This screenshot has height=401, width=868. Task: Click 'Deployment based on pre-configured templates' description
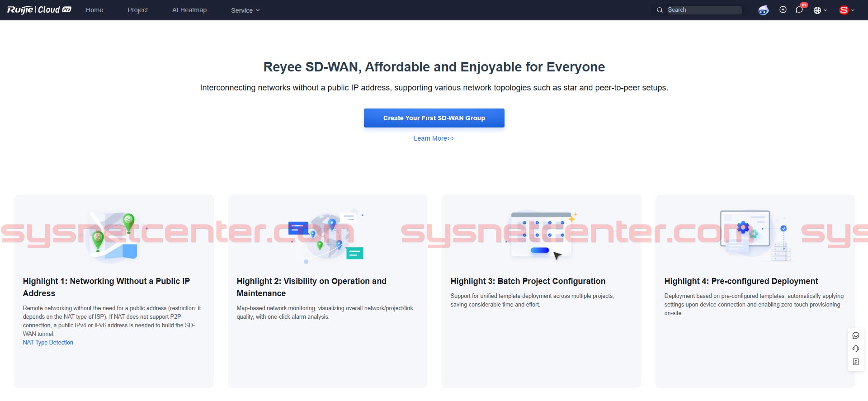(754, 304)
